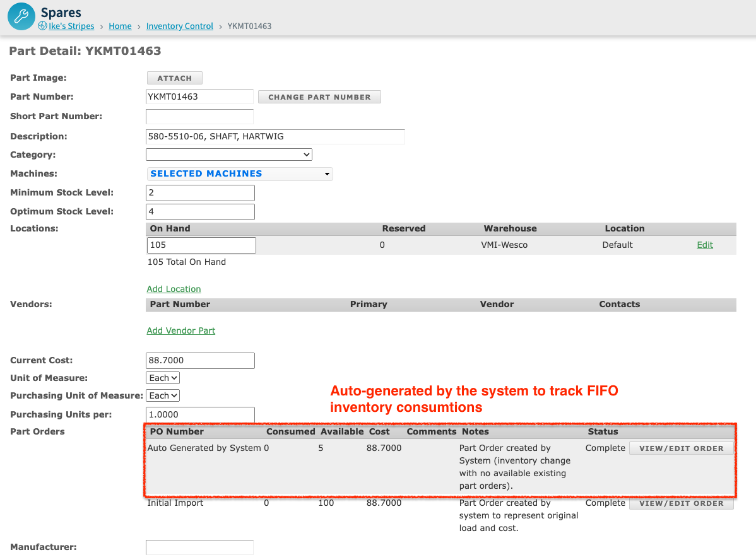
Task: Click the Optimum Stock Level field
Action: click(200, 211)
